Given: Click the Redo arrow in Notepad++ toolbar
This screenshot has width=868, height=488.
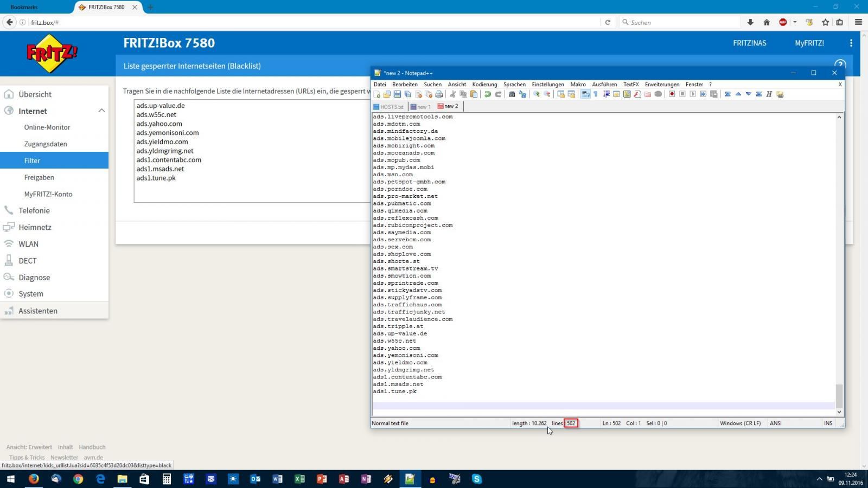Looking at the screenshot, I should tap(498, 94).
